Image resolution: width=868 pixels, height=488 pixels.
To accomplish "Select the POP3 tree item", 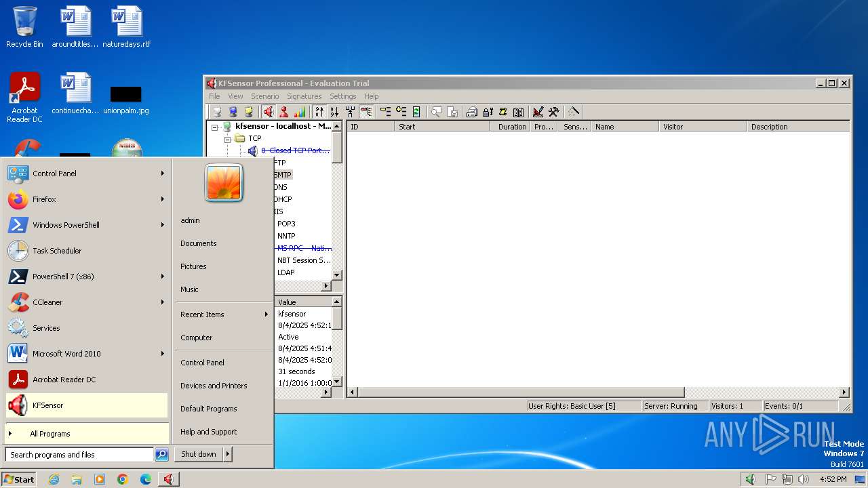I will (x=286, y=224).
